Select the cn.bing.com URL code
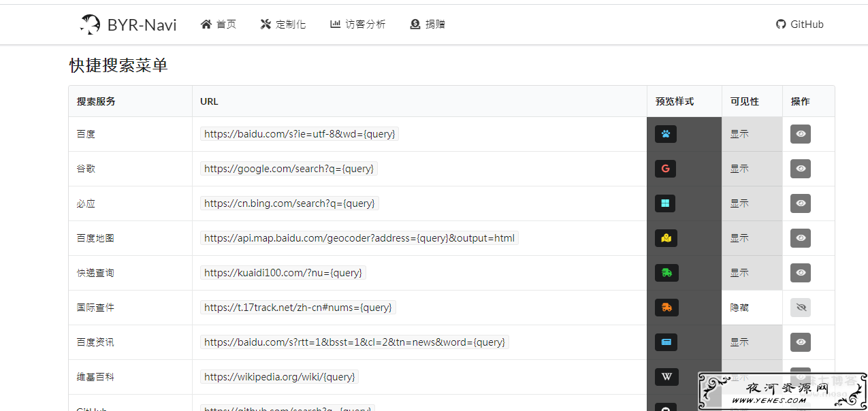The image size is (868, 411). (x=289, y=203)
